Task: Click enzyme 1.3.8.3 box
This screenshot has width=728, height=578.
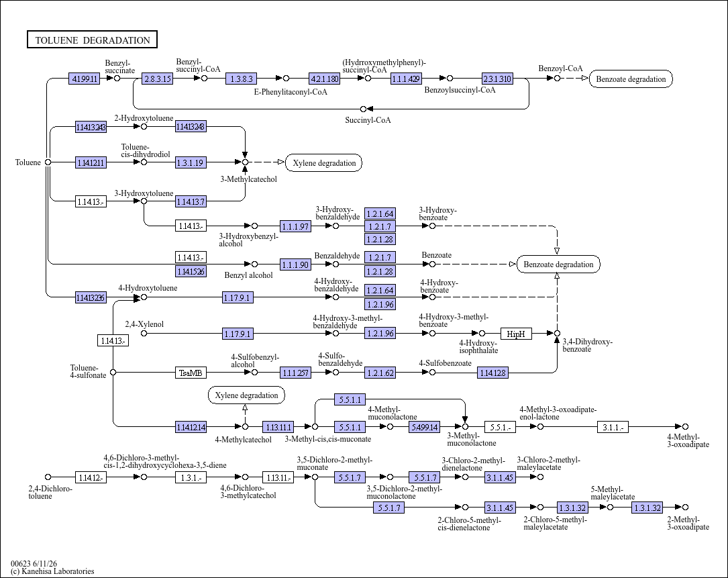Action: [242, 79]
